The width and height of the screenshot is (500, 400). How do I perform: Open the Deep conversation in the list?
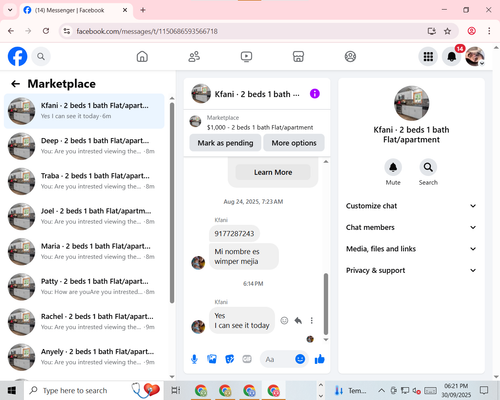84,146
